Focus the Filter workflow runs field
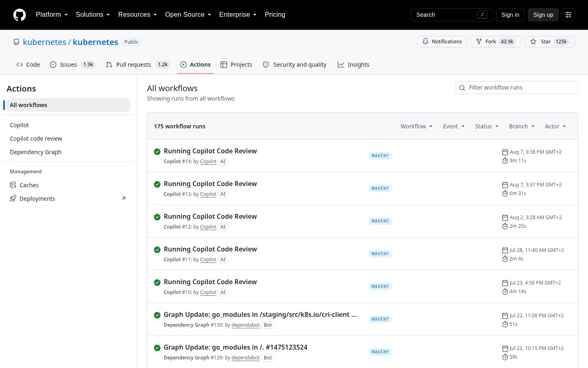The width and height of the screenshot is (588, 368). pyautogui.click(x=517, y=88)
